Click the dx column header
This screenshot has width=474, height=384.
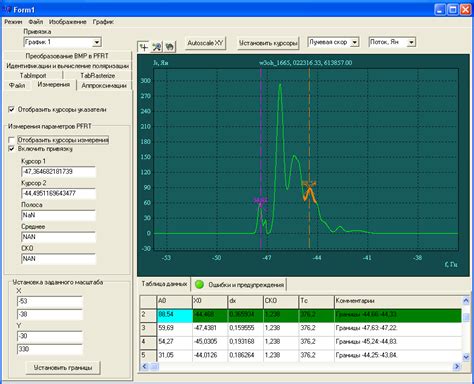(x=245, y=301)
